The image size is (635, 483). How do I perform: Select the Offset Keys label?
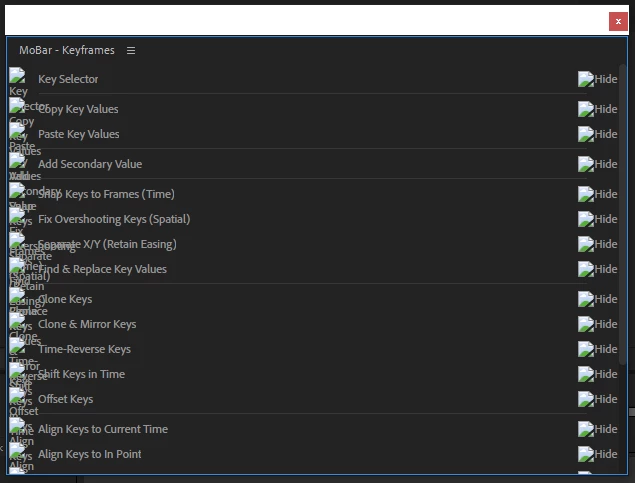tap(66, 400)
